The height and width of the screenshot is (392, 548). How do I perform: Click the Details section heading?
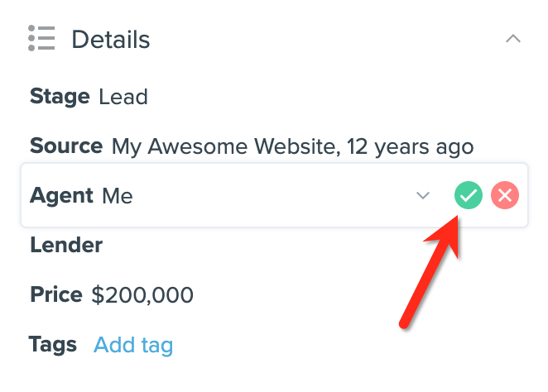point(110,39)
